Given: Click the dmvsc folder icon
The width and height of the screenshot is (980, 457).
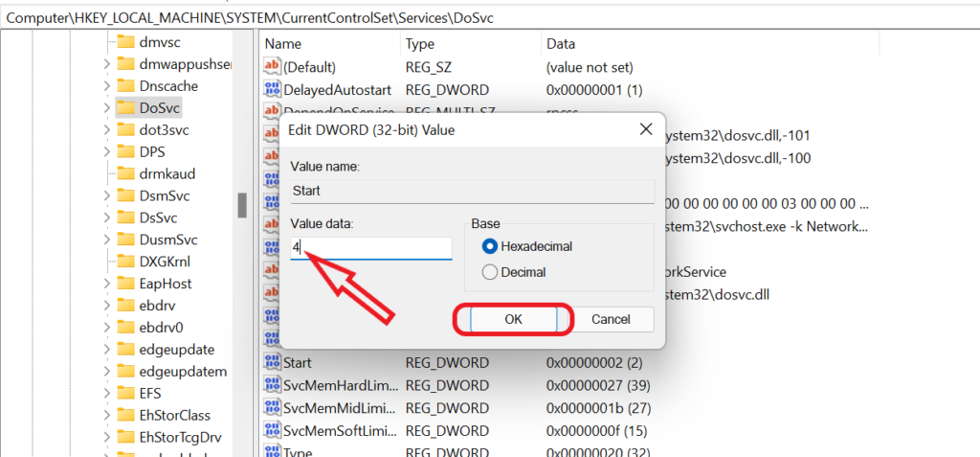Looking at the screenshot, I should pyautogui.click(x=125, y=42).
